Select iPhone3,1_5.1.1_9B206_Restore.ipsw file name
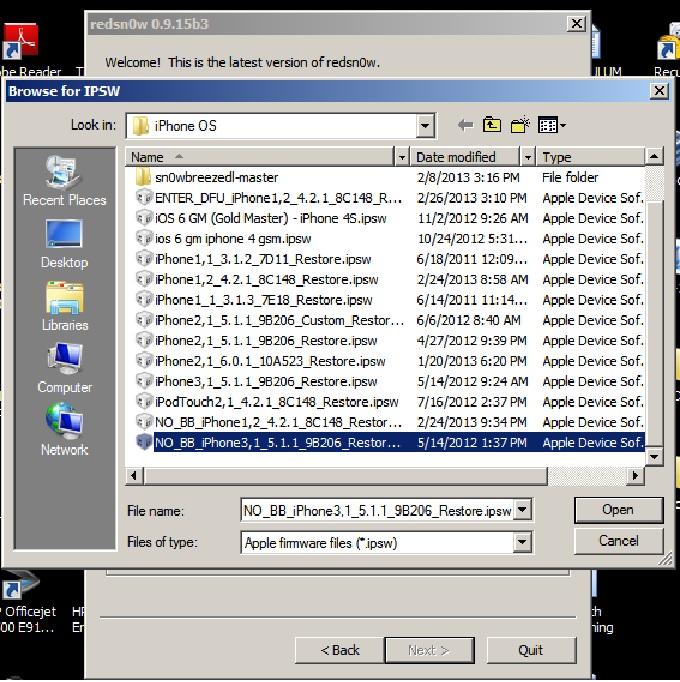Image resolution: width=680 pixels, height=682 pixels. [x=266, y=381]
